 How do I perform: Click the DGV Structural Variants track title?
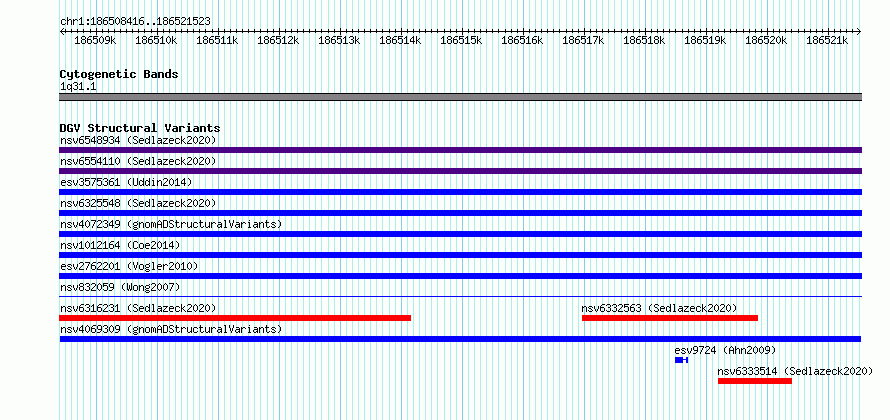point(140,128)
